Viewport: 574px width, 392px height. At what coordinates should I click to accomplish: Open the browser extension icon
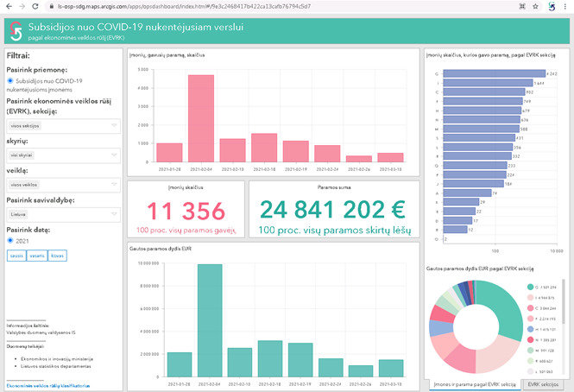552,6
